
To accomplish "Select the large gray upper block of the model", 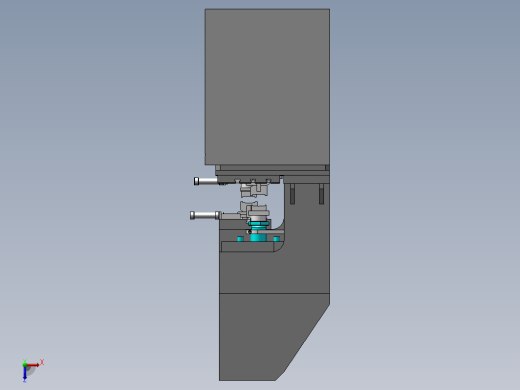I will (267, 87).
